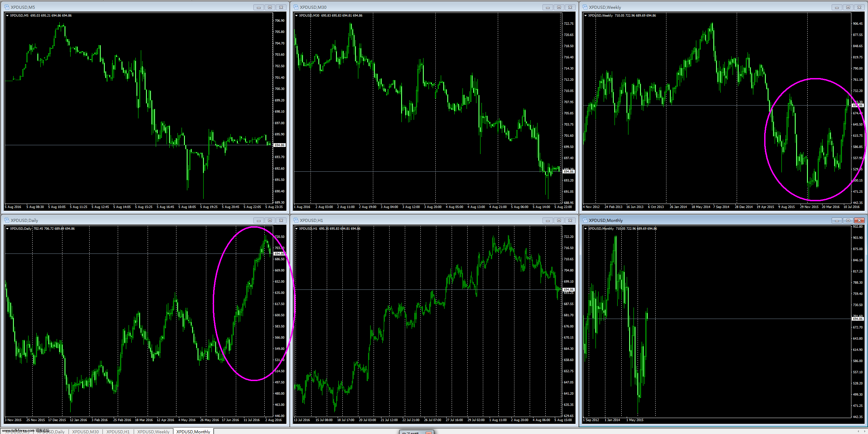Switch to the XPDUSD,Weekly bottom tab
Viewport: 868px width, 434px height.
coord(153,432)
